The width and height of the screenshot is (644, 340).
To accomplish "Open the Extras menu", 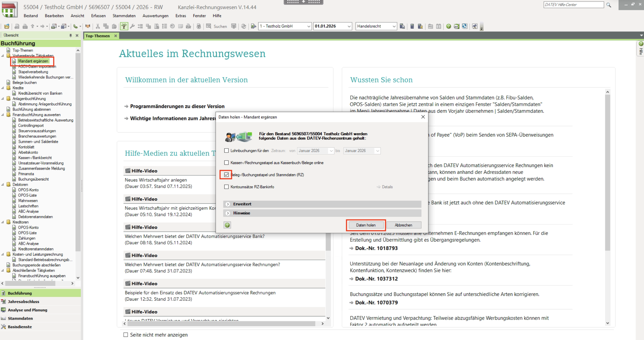I will coord(180,16).
